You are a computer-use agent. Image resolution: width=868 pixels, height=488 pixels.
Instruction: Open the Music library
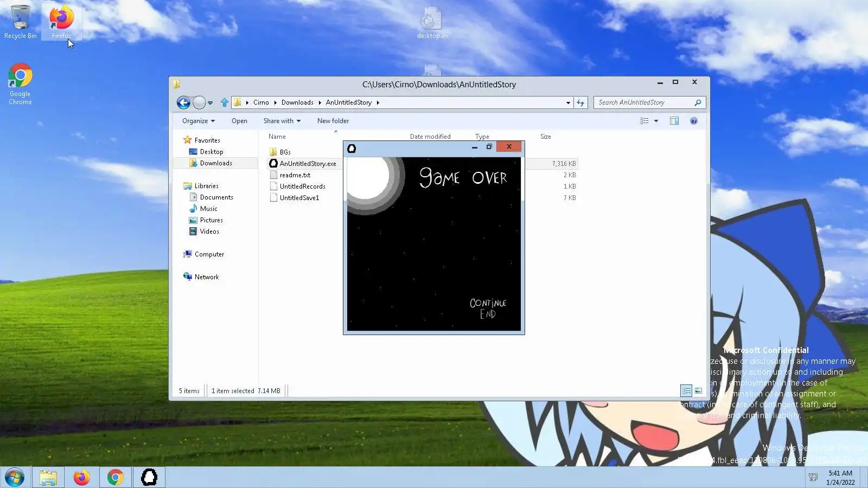pos(208,209)
